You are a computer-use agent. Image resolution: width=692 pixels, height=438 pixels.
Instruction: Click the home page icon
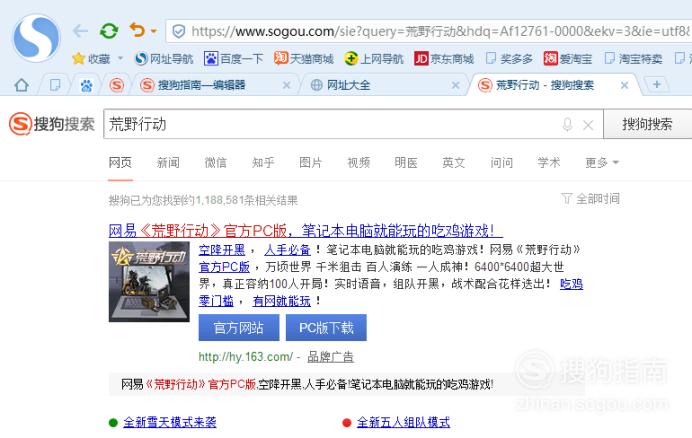coord(21,85)
